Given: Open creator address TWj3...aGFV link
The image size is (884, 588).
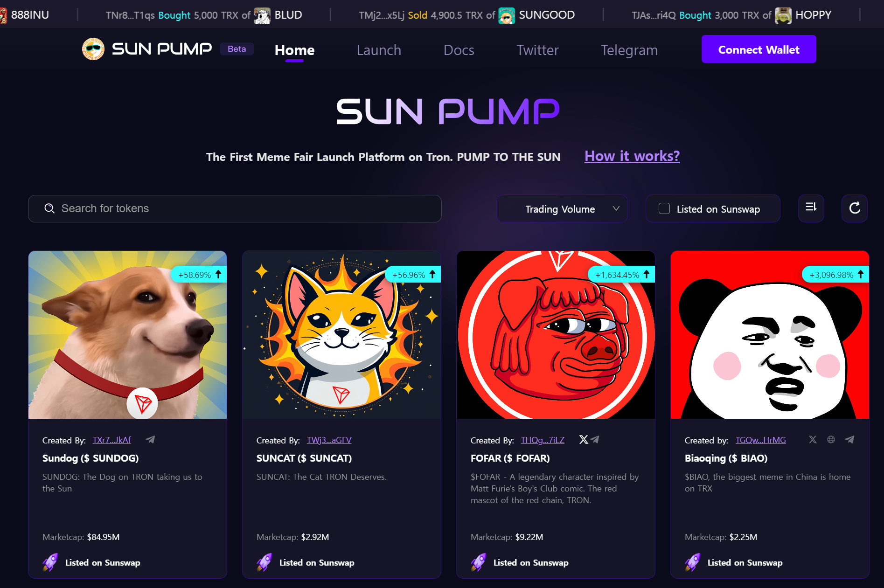Looking at the screenshot, I should [x=329, y=440].
